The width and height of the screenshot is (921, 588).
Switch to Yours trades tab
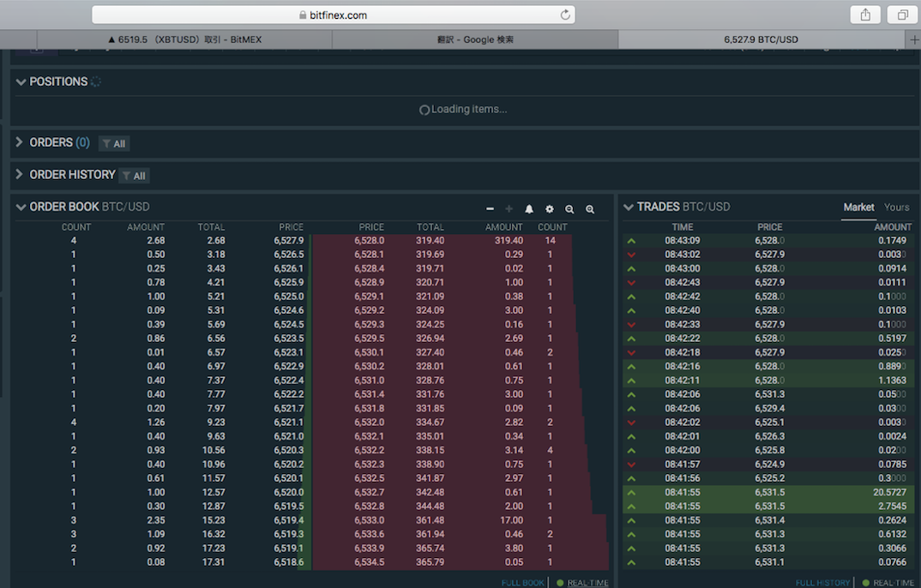coord(896,207)
